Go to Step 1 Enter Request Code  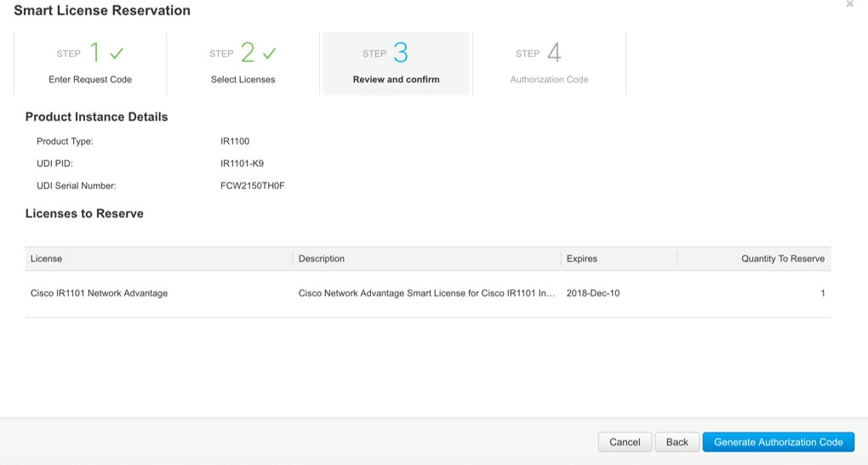pos(90,64)
